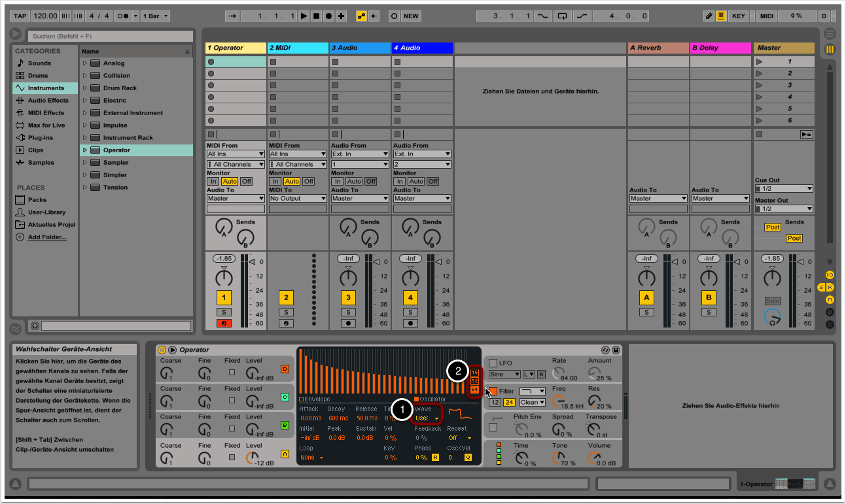
Task: Enable Draw Mode with the pencil icon
Action: pyautogui.click(x=709, y=16)
